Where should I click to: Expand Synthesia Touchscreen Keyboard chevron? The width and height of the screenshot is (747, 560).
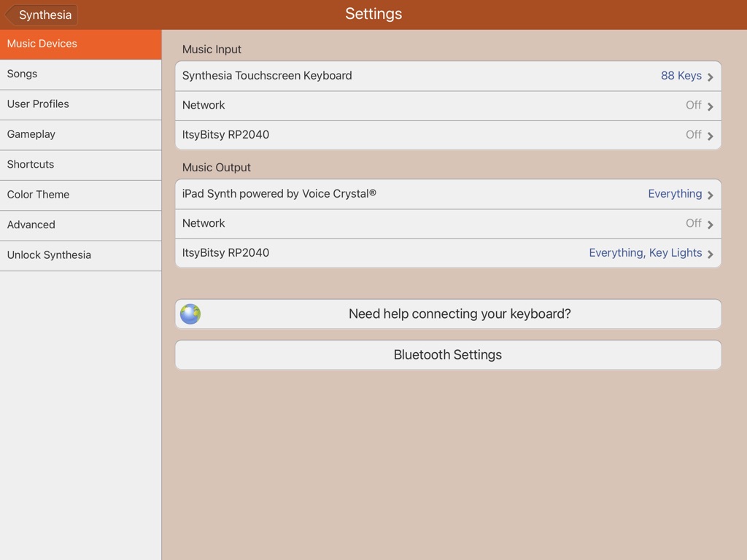(711, 77)
